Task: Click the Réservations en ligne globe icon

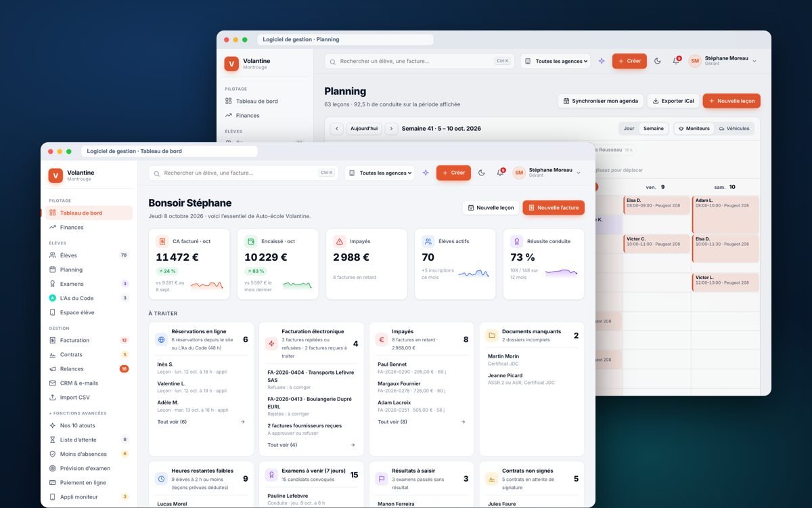Action: click(161, 340)
